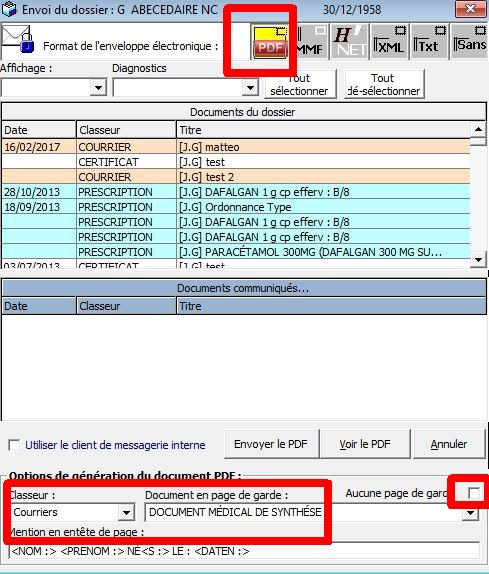Viewport: 489px width, 574px height.
Task: Click 'Tout sélectionner' button
Action: (300, 85)
